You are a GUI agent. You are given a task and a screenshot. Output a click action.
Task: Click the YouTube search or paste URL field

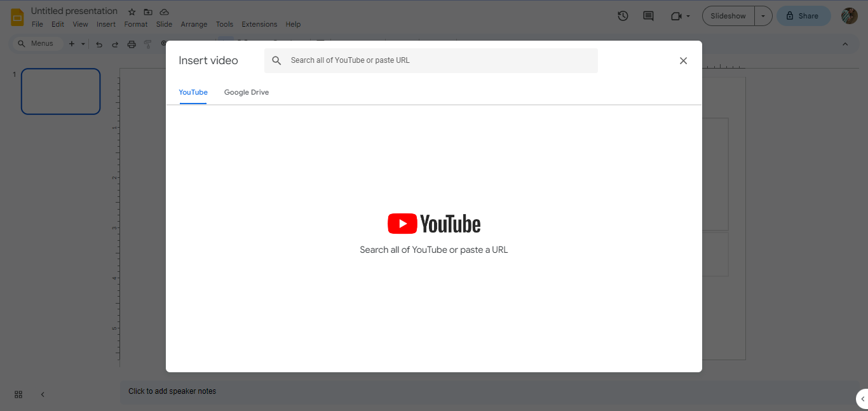(431, 60)
